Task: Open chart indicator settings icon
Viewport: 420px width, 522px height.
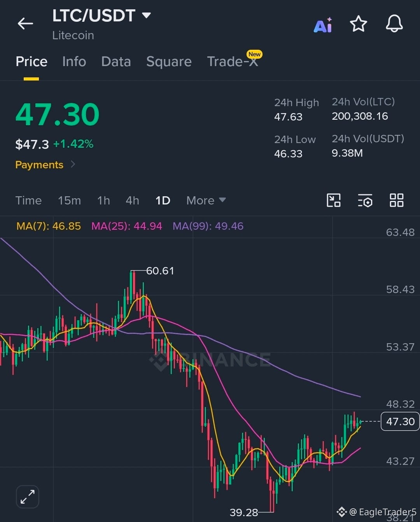Action: [365, 201]
